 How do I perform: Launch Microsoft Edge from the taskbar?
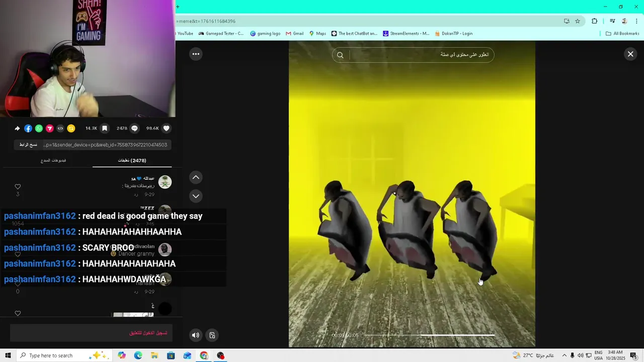[138, 355]
